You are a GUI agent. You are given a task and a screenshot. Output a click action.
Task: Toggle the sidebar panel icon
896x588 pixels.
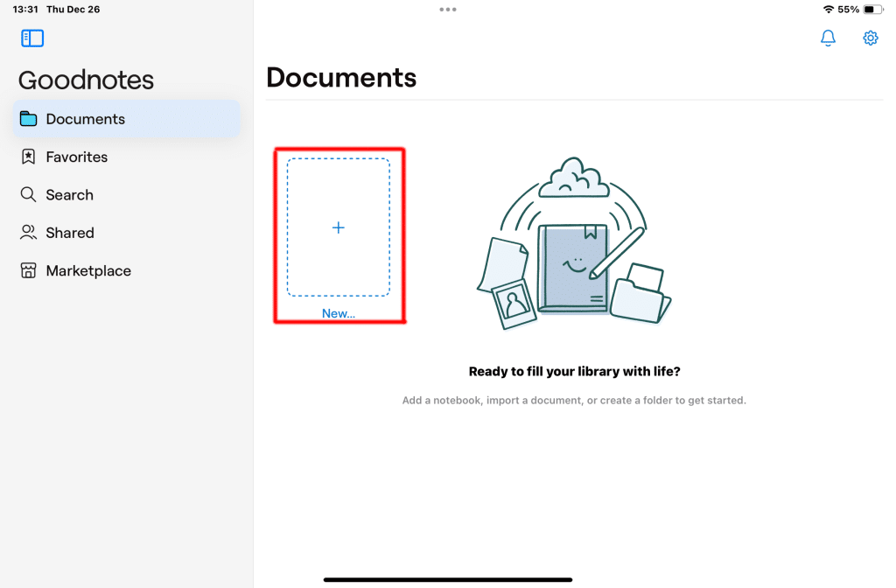pyautogui.click(x=32, y=38)
